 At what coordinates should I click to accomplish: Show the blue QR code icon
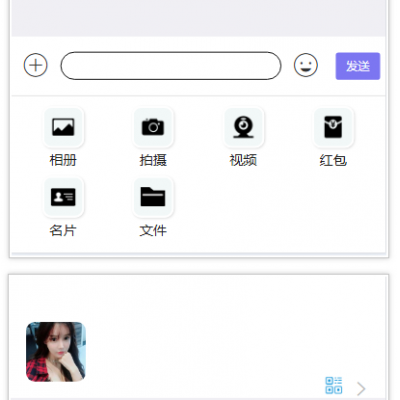click(x=334, y=385)
